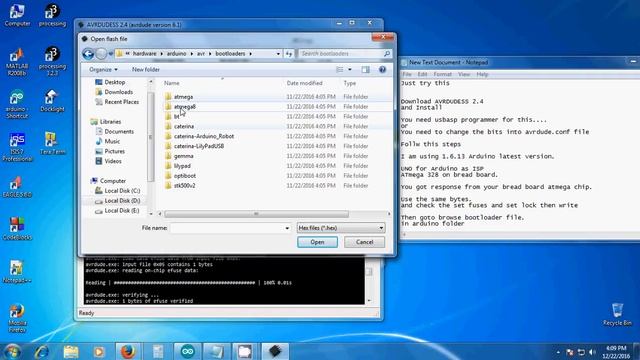Click the Cancel button
This screenshot has width=640, height=360.
coord(364,242)
